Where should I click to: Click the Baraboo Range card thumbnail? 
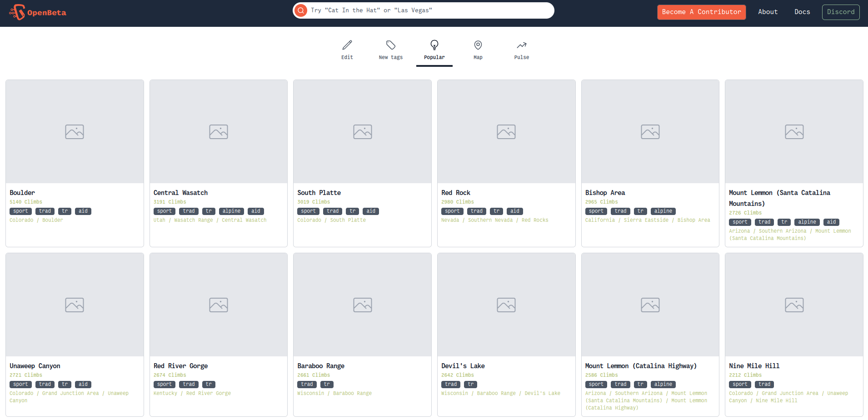pyautogui.click(x=362, y=305)
